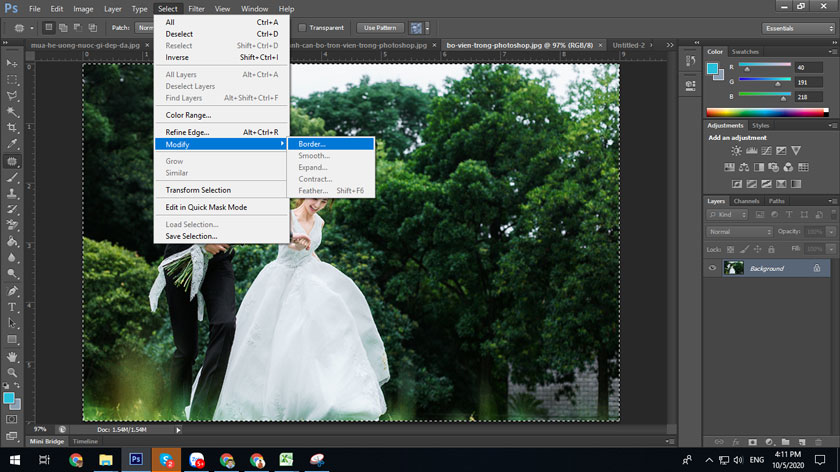840x472 pixels.
Task: Open the layer blend mode Normal dropdown
Action: tap(739, 232)
